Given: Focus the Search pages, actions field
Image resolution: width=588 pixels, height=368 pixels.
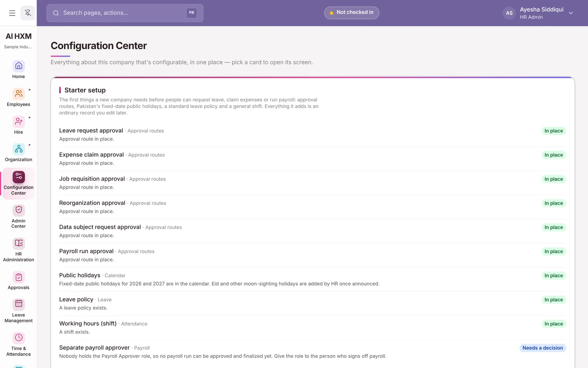Looking at the screenshot, I should click(x=125, y=13).
